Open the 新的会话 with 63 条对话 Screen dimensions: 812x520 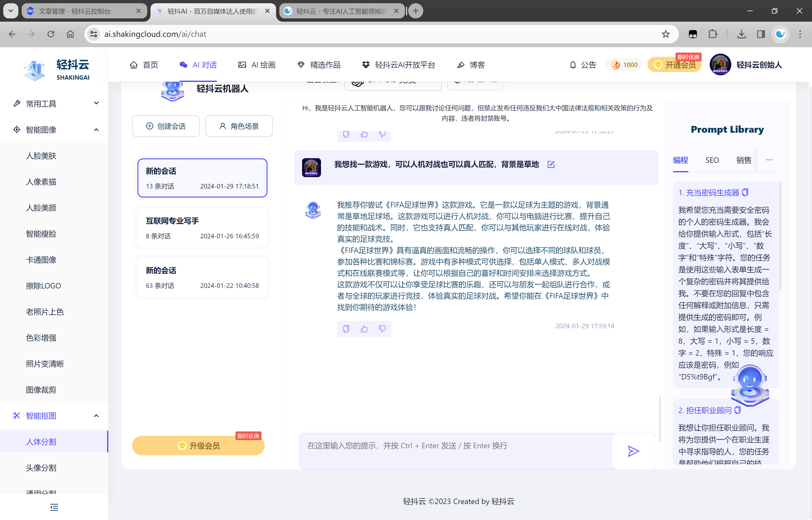[202, 277]
